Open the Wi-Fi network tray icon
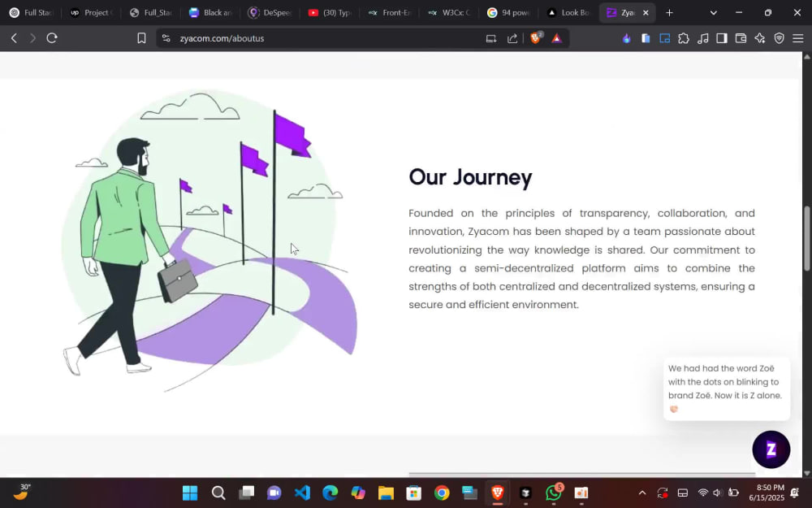Image resolution: width=812 pixels, height=508 pixels. [702, 493]
